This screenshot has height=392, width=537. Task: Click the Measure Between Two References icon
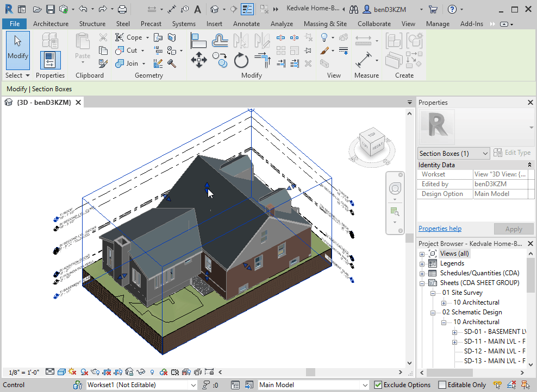364,60
